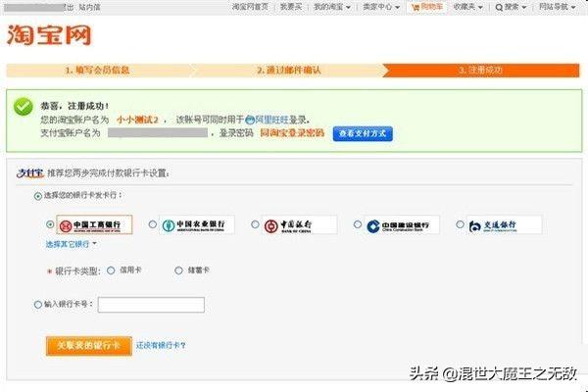Viewport: 588px width, 392px height.
Task: Click the 中国工商银行 bank logo
Action: [94, 224]
